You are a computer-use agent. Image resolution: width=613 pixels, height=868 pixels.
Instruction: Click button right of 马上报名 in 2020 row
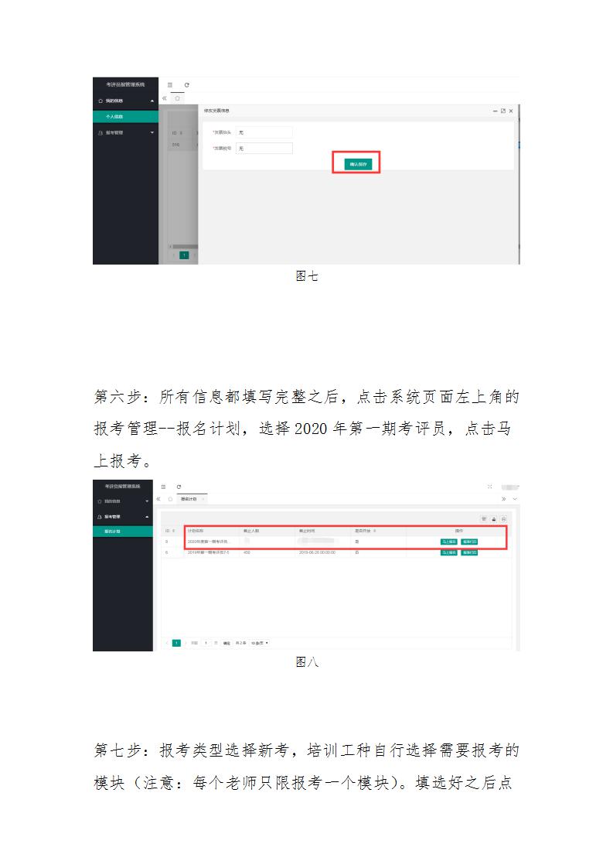click(469, 542)
